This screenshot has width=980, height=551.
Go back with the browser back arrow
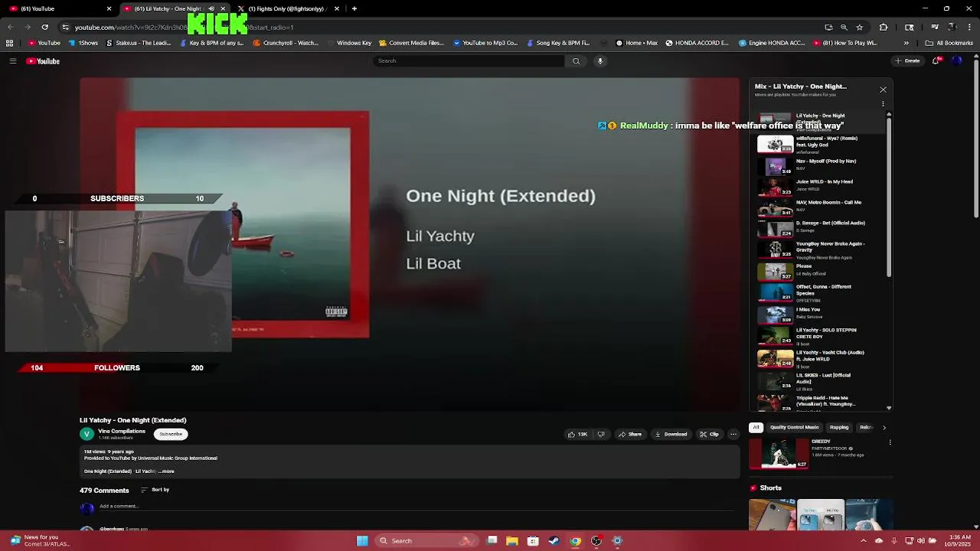[x=10, y=27]
